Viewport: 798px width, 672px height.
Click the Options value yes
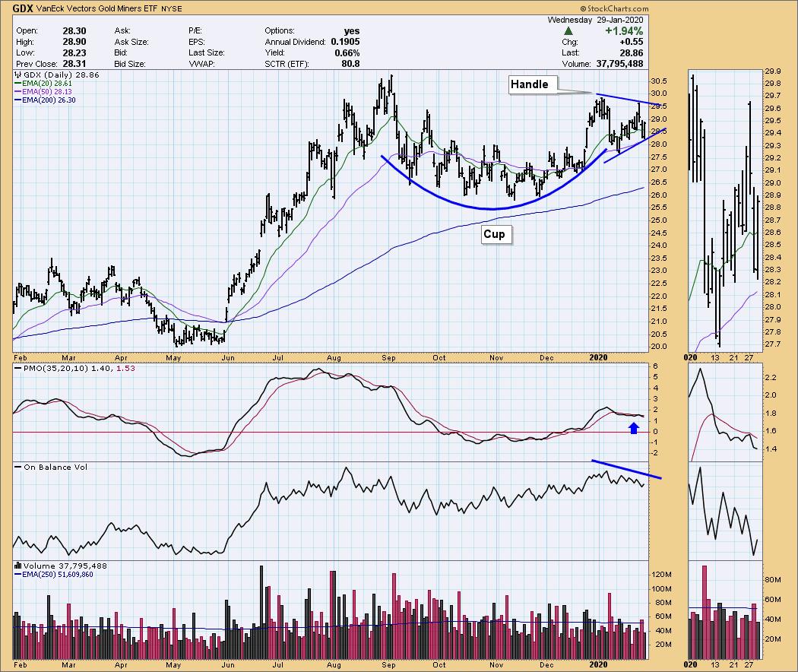click(x=352, y=31)
